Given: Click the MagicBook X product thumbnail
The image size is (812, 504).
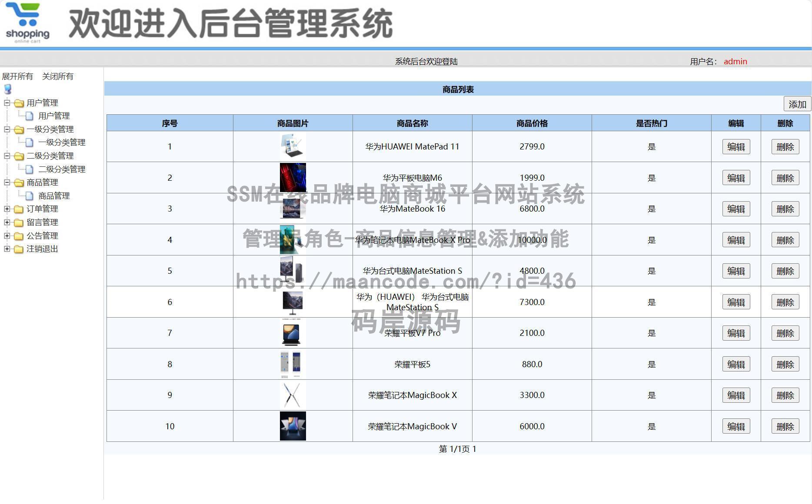Looking at the screenshot, I should tap(293, 395).
